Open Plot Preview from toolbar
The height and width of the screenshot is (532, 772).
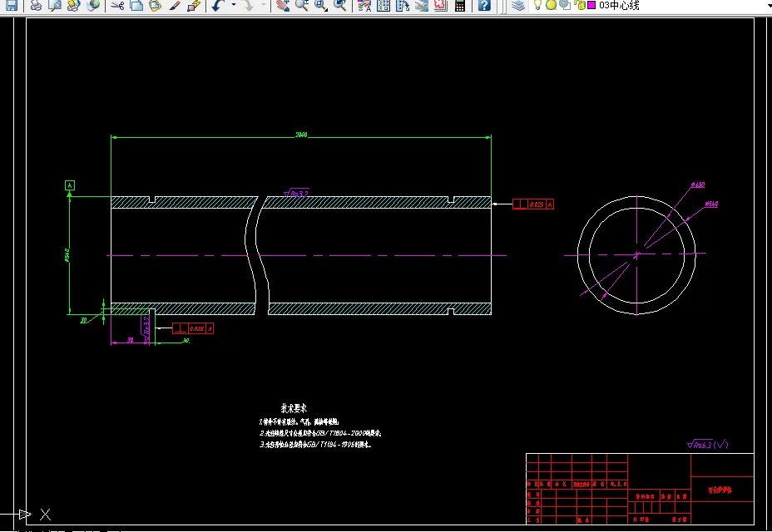pos(55,6)
